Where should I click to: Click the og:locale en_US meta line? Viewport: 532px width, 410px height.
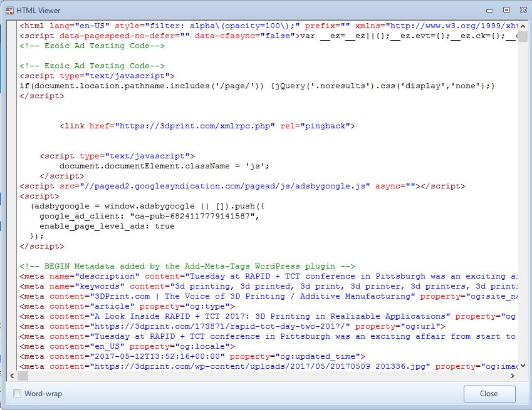click(127, 346)
